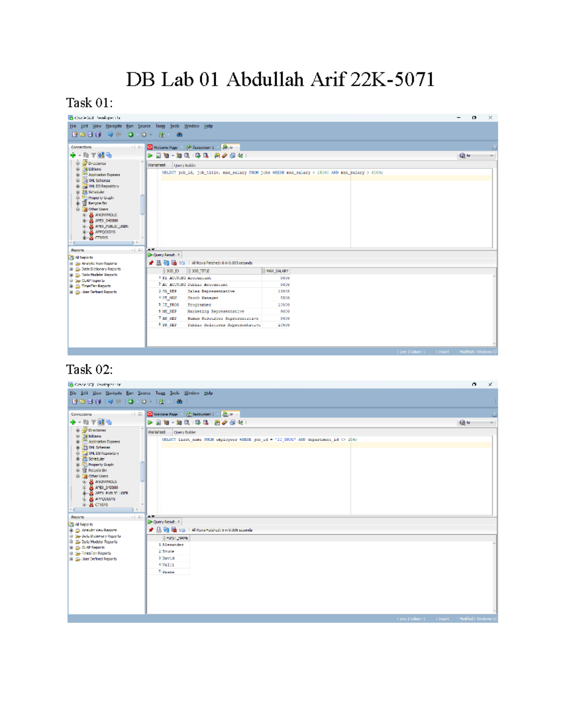Click the Run Statement icon in Task 01 screenshot
Screen dimensions: 563x728
tap(150, 156)
